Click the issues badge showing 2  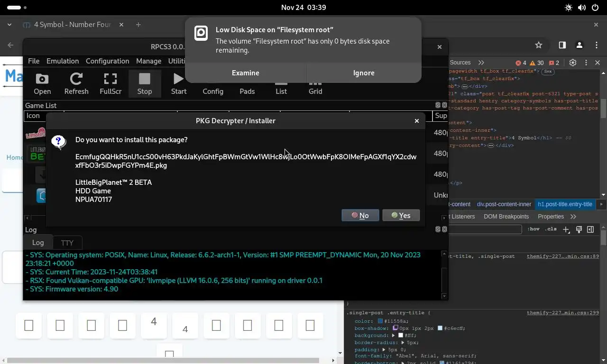(x=554, y=63)
